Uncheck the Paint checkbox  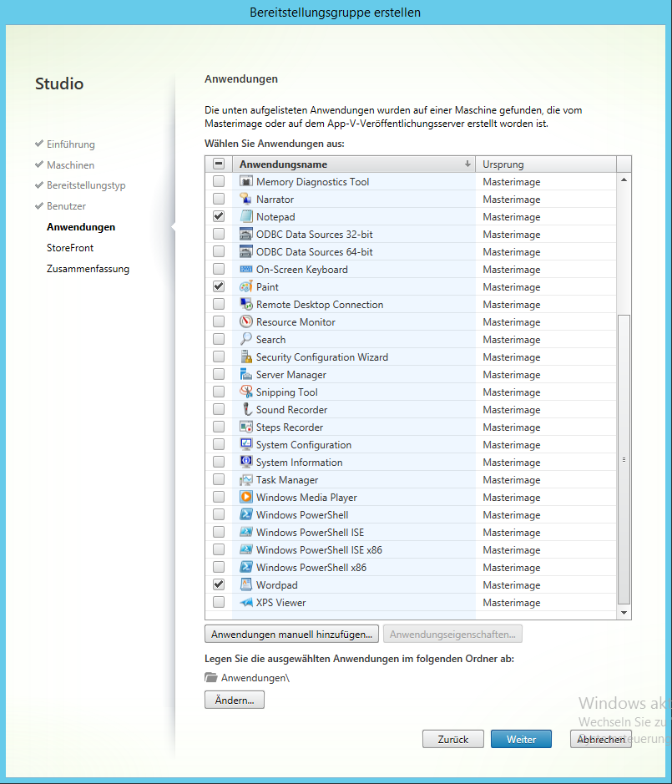point(219,286)
